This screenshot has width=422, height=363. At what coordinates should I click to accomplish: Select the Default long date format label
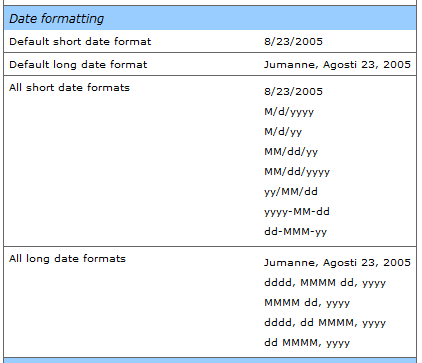click(x=78, y=64)
